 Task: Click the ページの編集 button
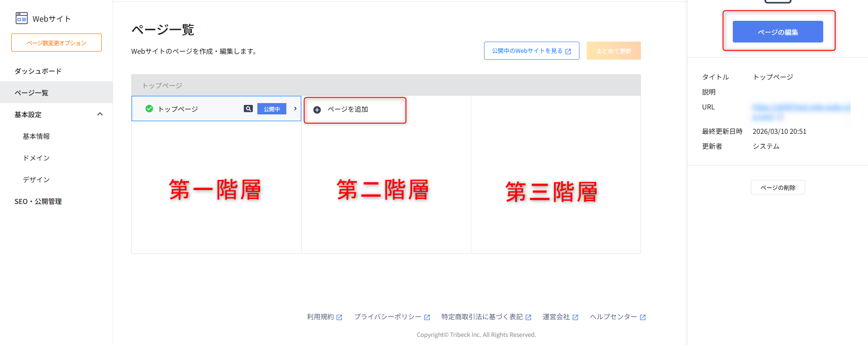778,32
